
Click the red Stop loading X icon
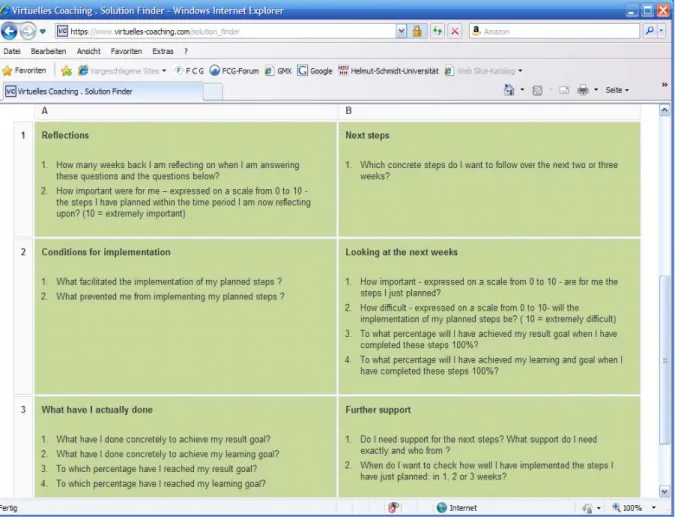(x=455, y=31)
